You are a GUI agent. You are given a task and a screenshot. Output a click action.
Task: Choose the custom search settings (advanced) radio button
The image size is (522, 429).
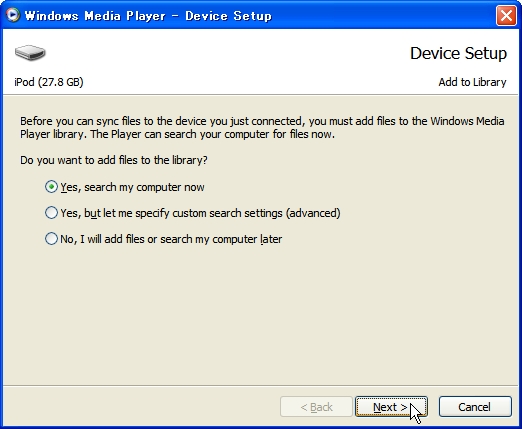[51, 213]
